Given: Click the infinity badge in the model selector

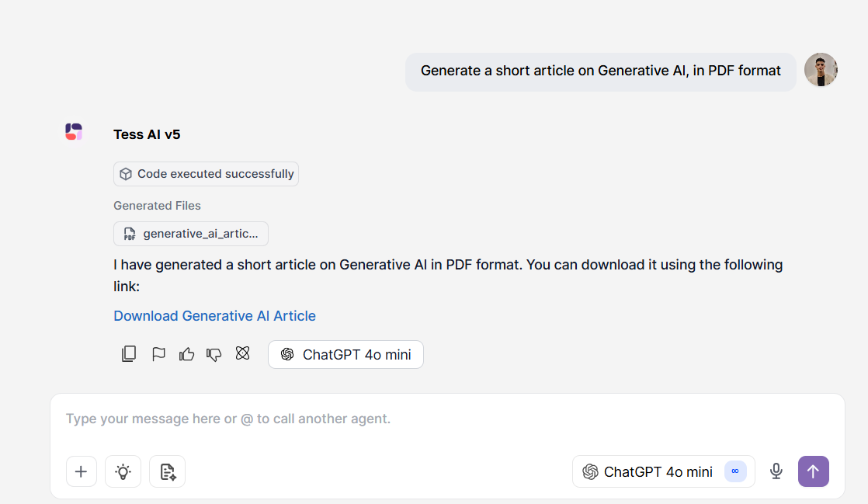Looking at the screenshot, I should click(x=735, y=471).
